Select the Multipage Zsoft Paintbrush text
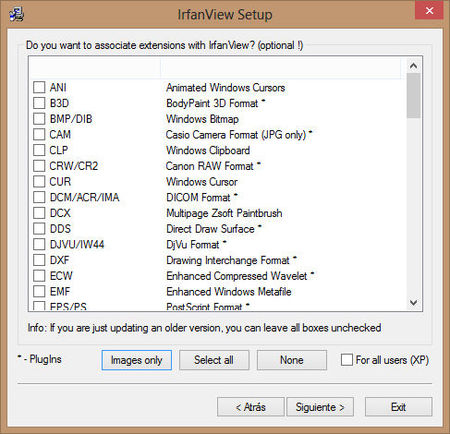This screenshot has height=434, width=450. pos(224,213)
